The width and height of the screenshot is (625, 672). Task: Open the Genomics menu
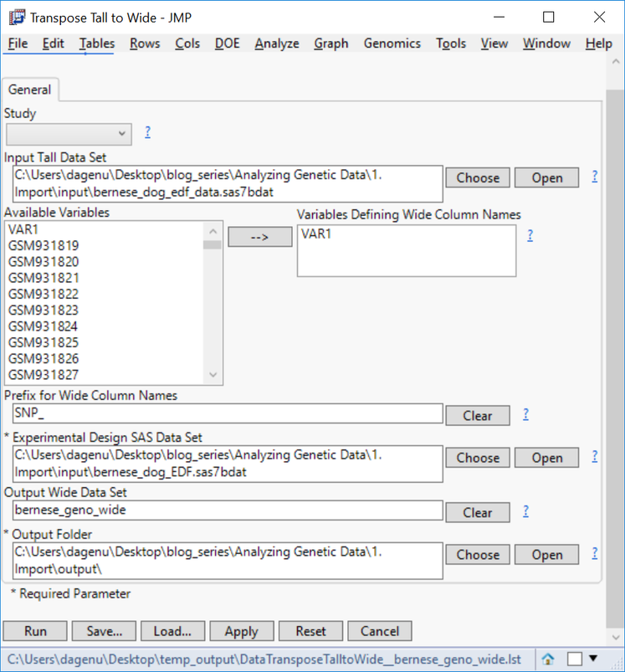(x=392, y=44)
